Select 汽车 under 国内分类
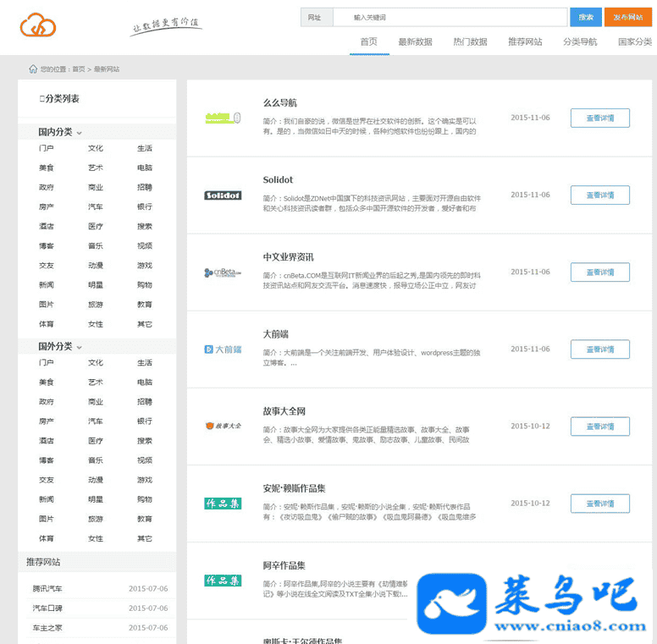The height and width of the screenshot is (644, 657). pyautogui.click(x=96, y=206)
